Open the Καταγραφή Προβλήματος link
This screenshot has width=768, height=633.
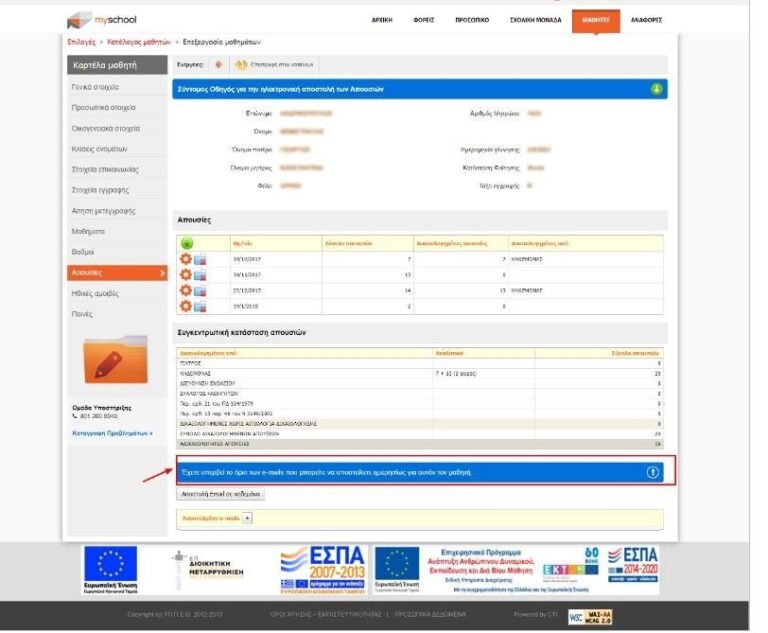pyautogui.click(x=113, y=433)
